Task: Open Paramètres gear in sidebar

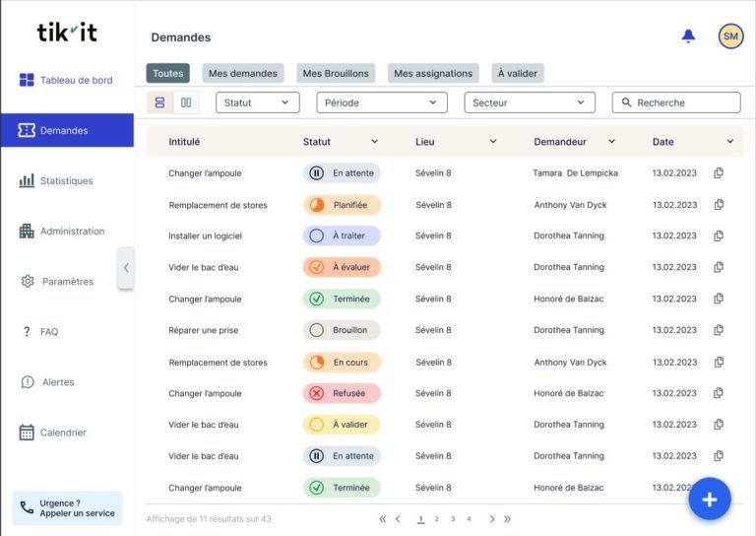Action: (66, 282)
